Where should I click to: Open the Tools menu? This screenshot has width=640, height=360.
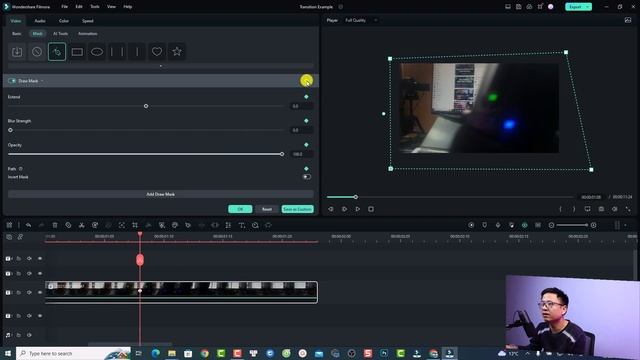tap(95, 7)
